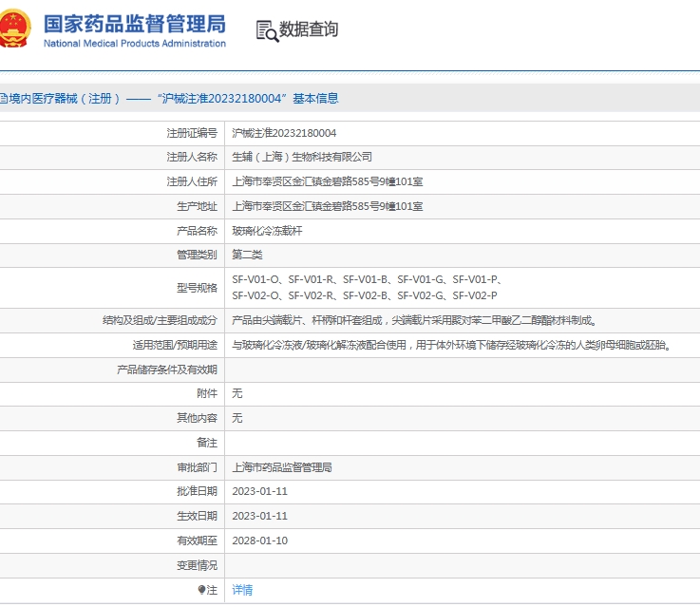700x607 pixels.
Task: Click the 审批部门 label
Action: (197, 467)
